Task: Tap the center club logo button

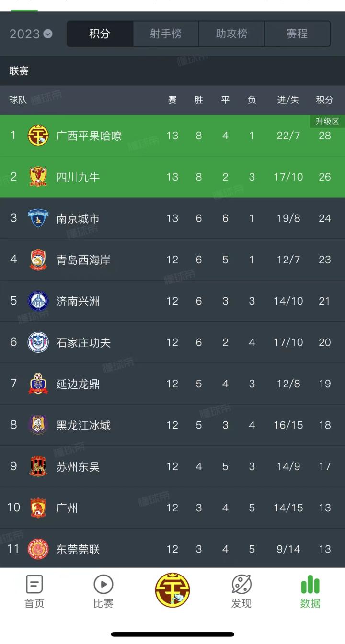Action: (172, 590)
